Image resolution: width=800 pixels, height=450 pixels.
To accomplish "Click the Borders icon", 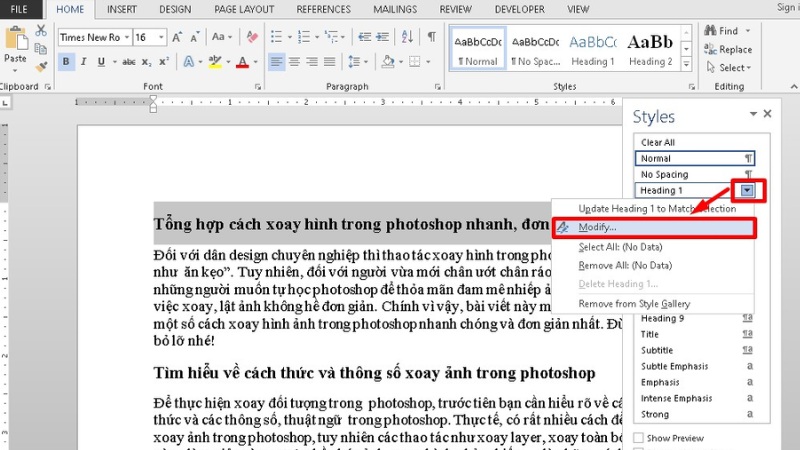I will tap(415, 62).
